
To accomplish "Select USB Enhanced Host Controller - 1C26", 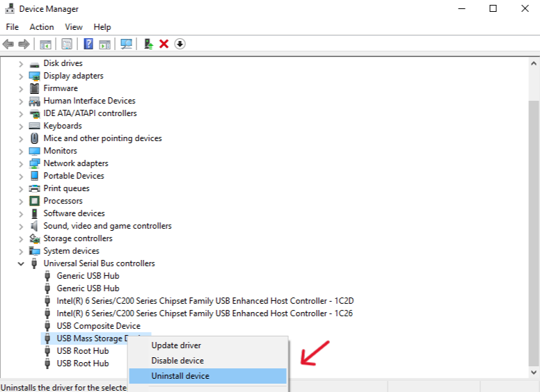I will click(x=205, y=313).
